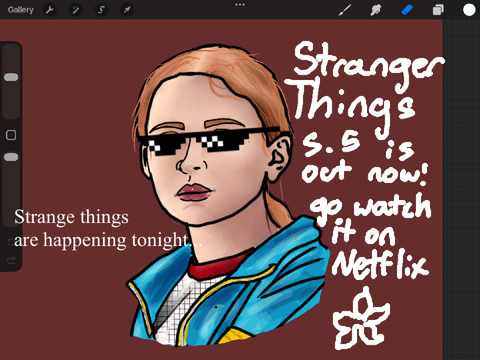Select the Eraser tool
The height and width of the screenshot is (360, 480).
(x=407, y=10)
